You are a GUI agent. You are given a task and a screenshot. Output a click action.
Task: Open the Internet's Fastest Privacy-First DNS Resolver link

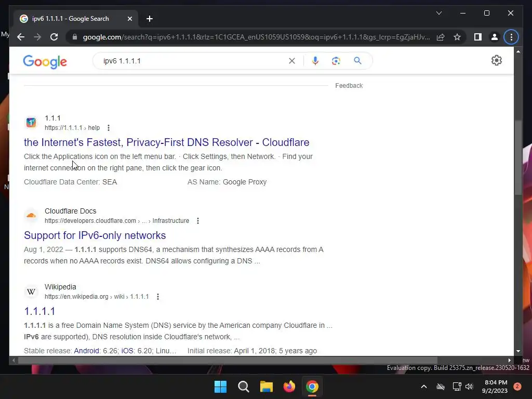167,142
